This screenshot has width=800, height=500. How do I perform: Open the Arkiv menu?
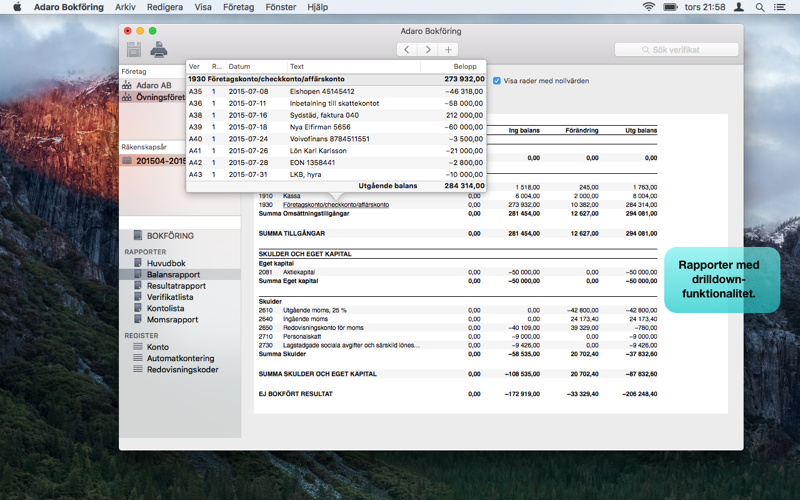[x=125, y=7]
